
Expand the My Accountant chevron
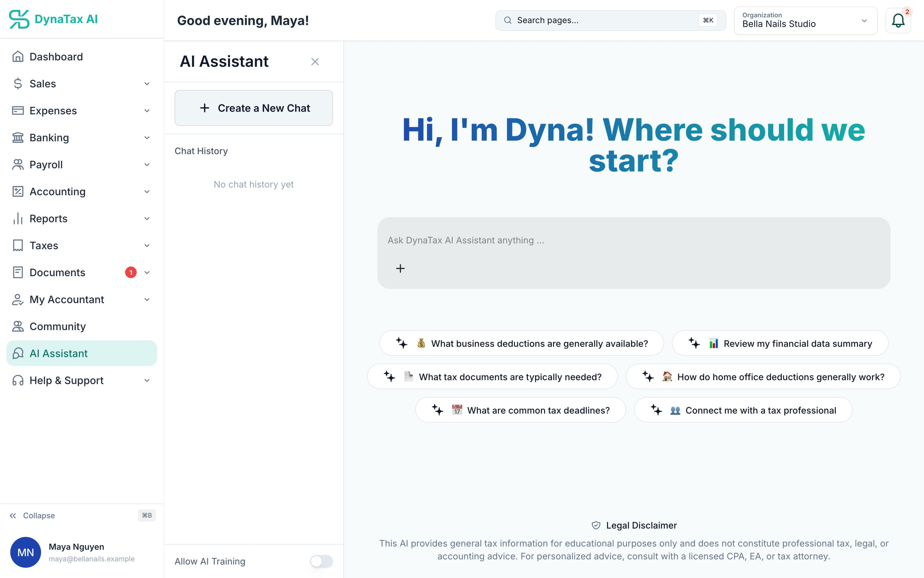tap(147, 300)
